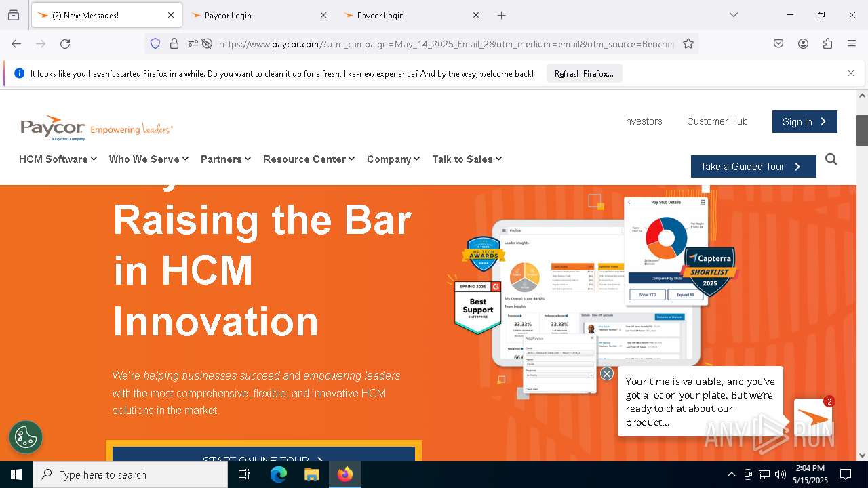The height and width of the screenshot is (488, 868).
Task: Open the Customer Hub link
Action: (x=717, y=121)
